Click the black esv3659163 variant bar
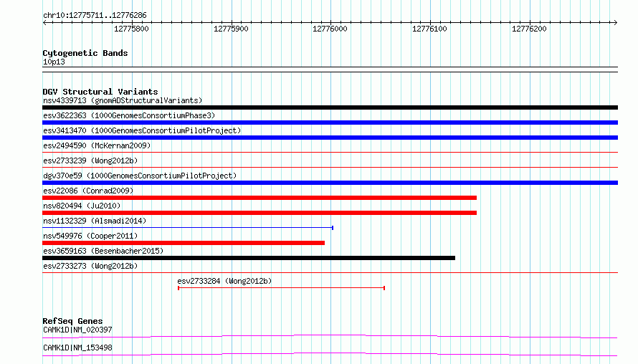638x364 pixels. 249,258
